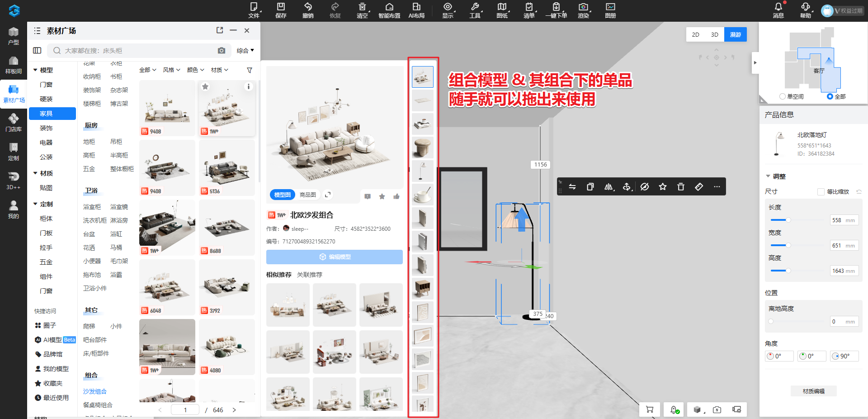Open the 门店库 store library
Viewport: 868px width, 419px height.
tap(14, 123)
